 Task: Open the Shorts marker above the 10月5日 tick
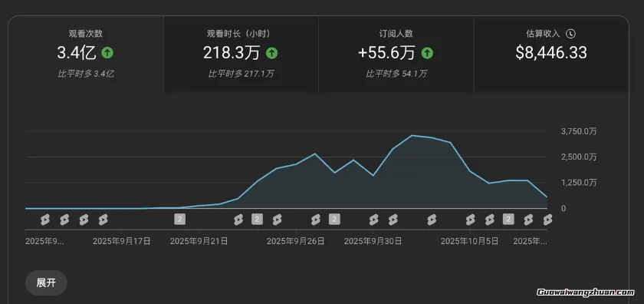[x=470, y=220]
